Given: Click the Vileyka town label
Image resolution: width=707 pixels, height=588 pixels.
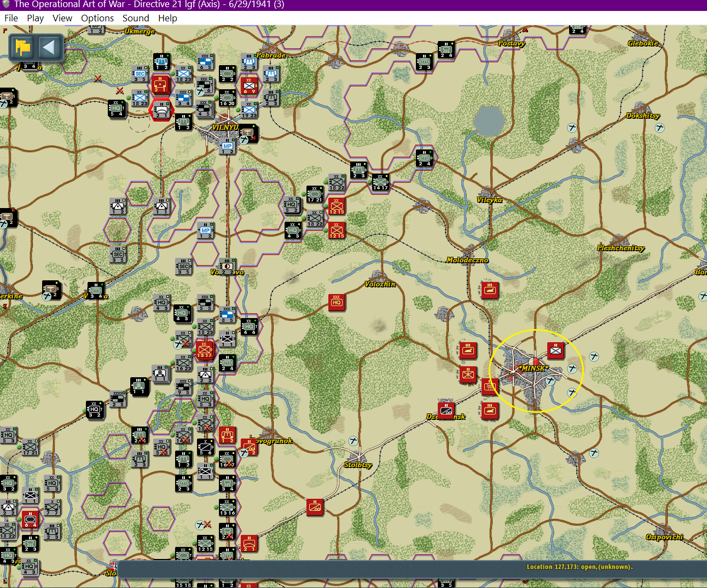Looking at the screenshot, I should (x=489, y=200).
